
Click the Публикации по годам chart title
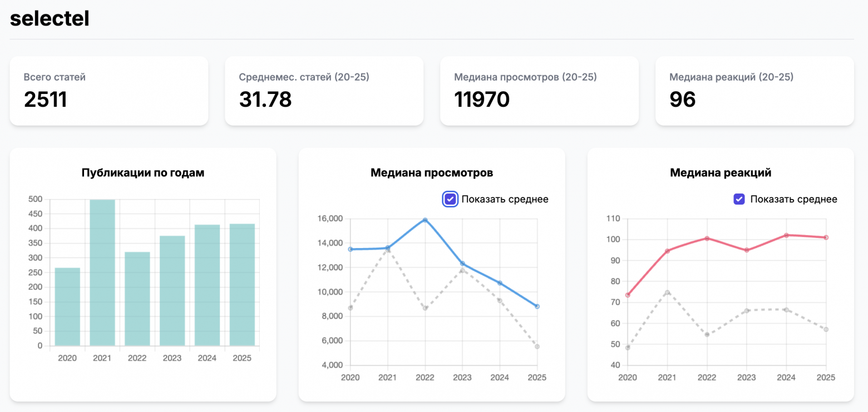[x=143, y=173]
